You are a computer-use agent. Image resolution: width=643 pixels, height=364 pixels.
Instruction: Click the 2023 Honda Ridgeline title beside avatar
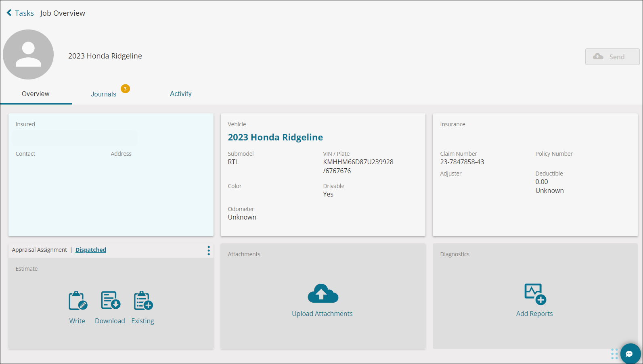click(x=105, y=56)
